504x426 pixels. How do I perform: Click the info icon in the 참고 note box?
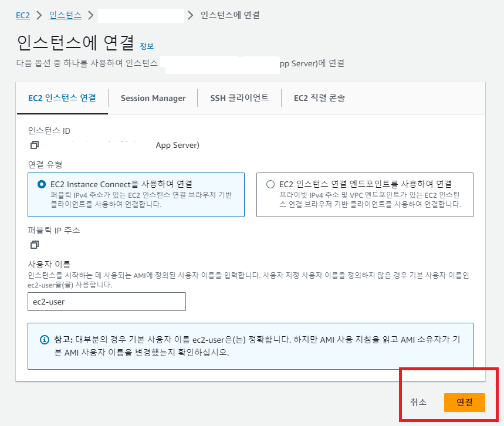click(x=45, y=340)
